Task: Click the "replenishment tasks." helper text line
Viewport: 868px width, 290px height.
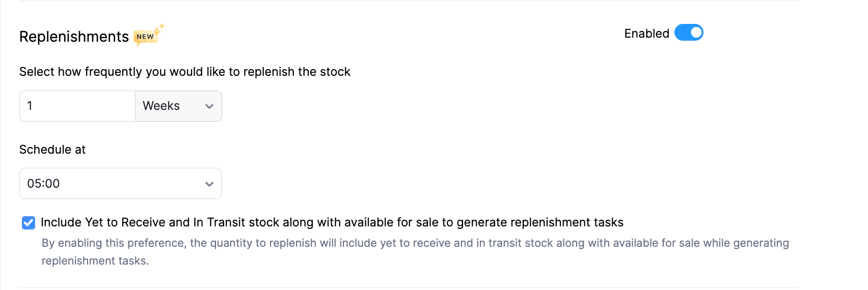Action: tap(95, 261)
